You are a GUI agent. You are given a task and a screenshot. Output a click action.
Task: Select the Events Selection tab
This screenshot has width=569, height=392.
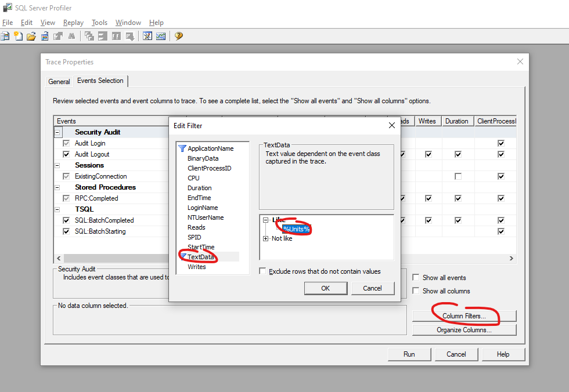coord(100,81)
